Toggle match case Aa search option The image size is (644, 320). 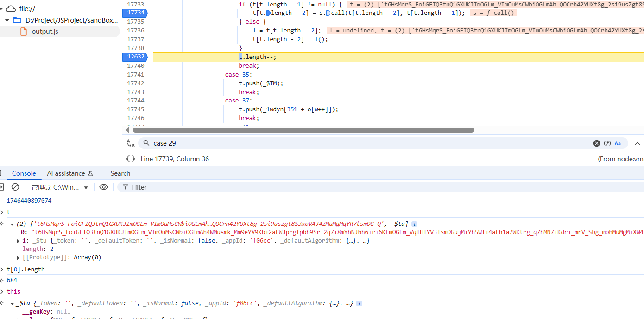tap(618, 143)
